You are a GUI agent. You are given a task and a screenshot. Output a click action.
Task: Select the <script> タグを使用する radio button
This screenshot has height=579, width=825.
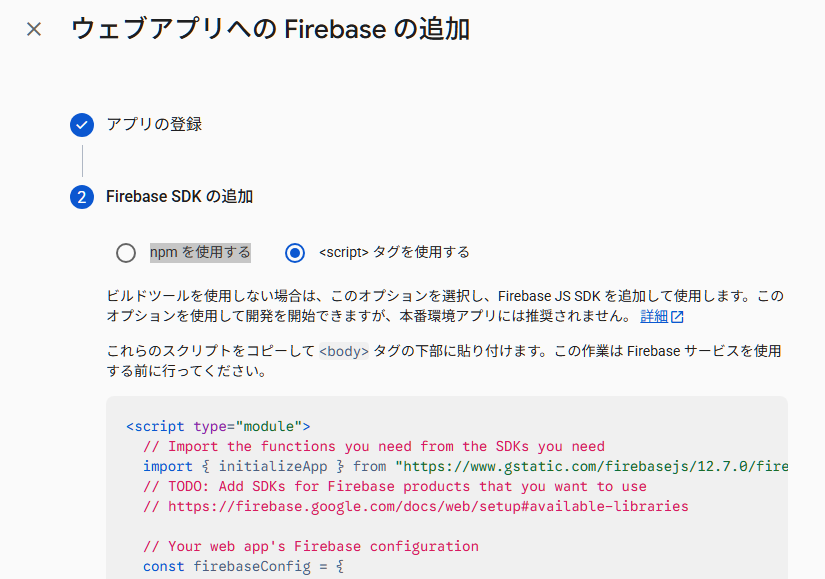coord(295,253)
